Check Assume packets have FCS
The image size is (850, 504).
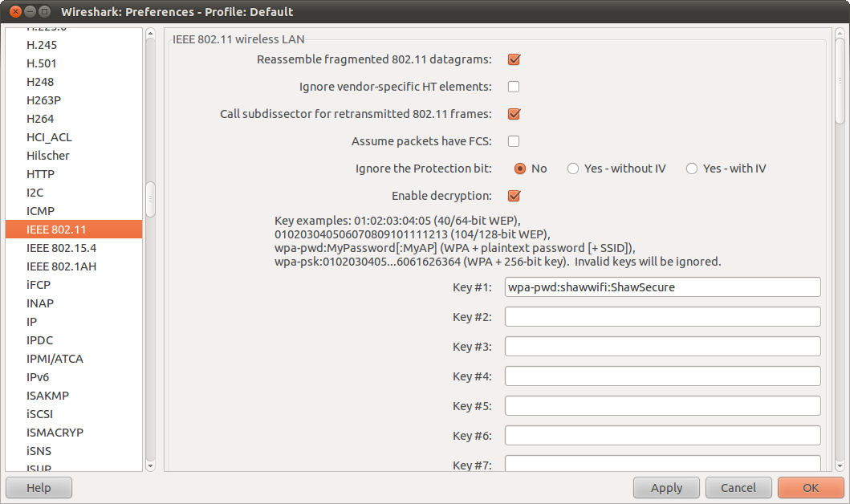pyautogui.click(x=514, y=141)
